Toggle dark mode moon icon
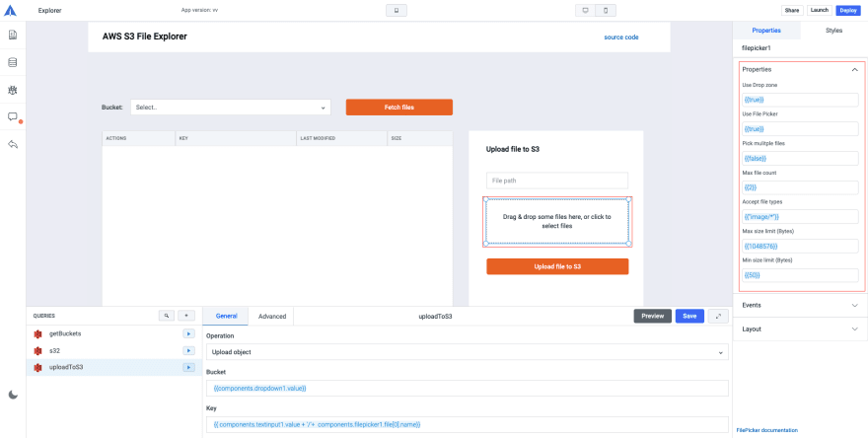 coord(13,395)
